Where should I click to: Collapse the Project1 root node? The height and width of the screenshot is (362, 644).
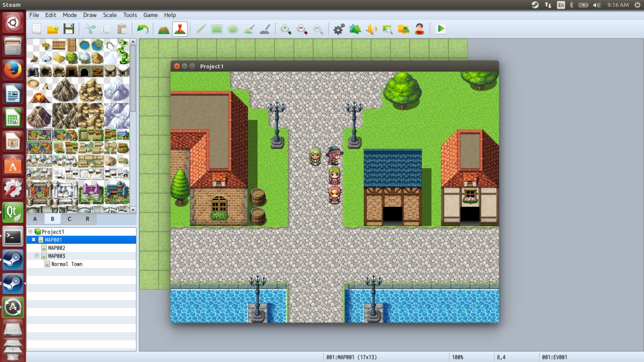click(x=30, y=232)
